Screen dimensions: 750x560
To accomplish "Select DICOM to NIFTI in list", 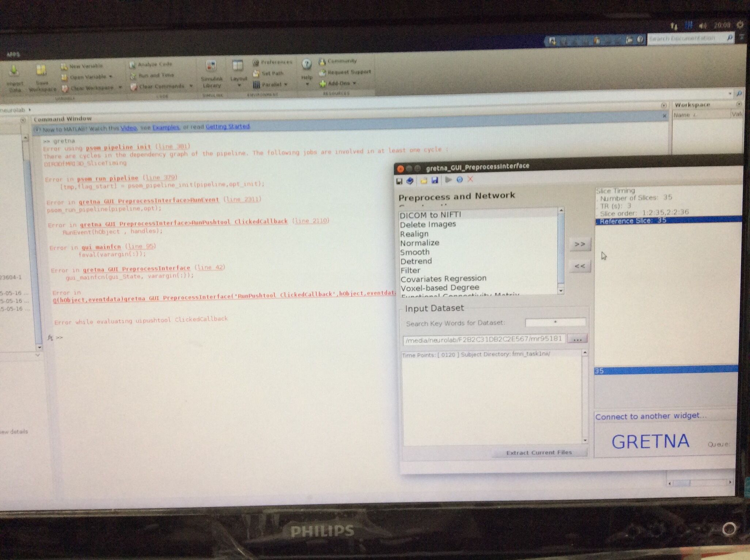I will coord(478,215).
